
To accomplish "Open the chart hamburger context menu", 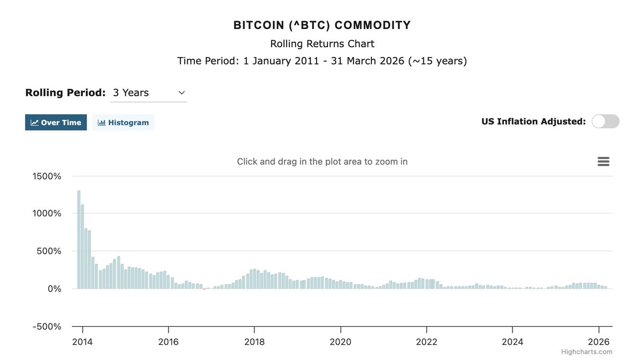I will [603, 162].
